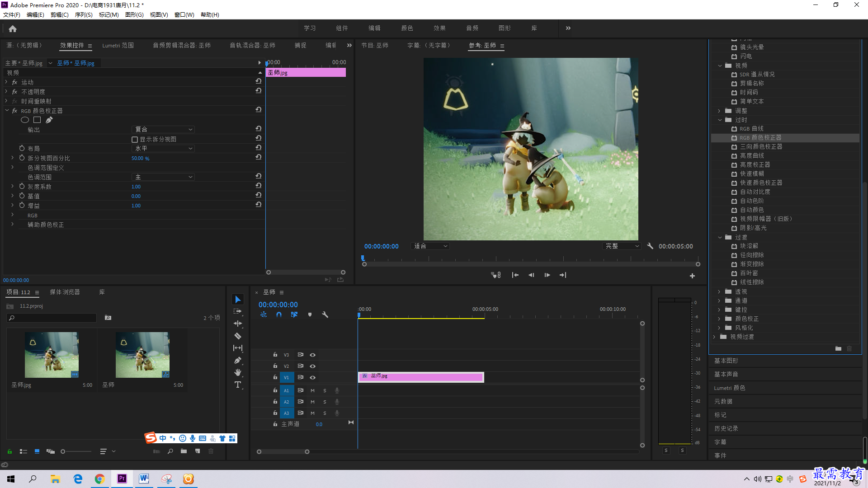
Task: Open 色调范围 主 dropdown
Action: pyautogui.click(x=163, y=177)
